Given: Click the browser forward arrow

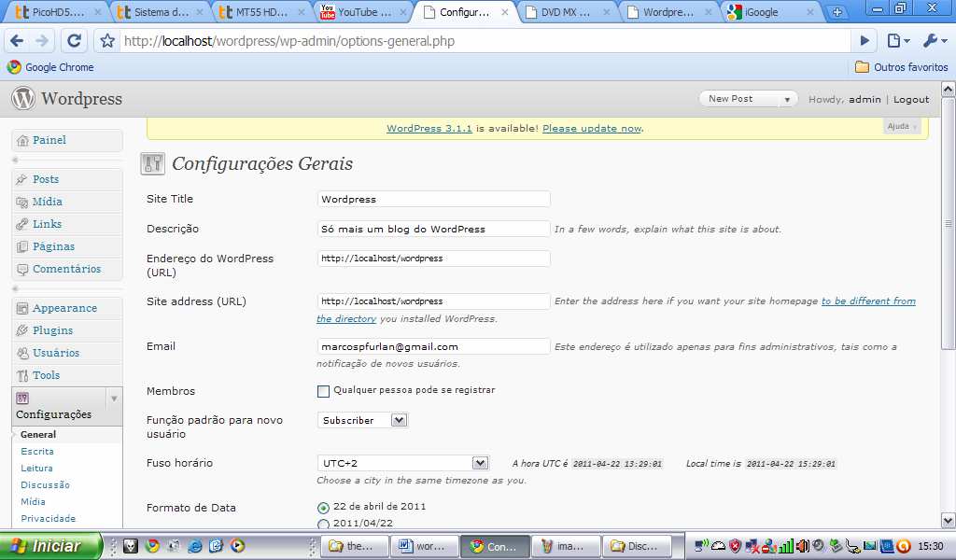Looking at the screenshot, I should click(41, 41).
